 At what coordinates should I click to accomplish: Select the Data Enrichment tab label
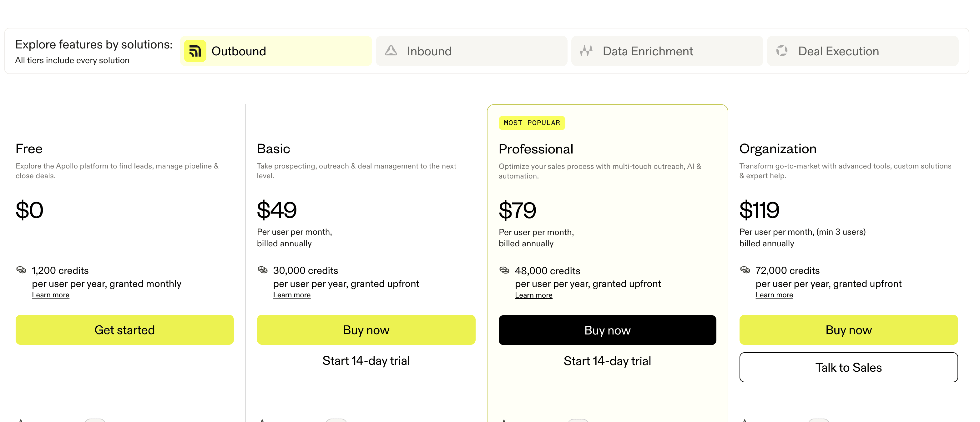(x=648, y=51)
